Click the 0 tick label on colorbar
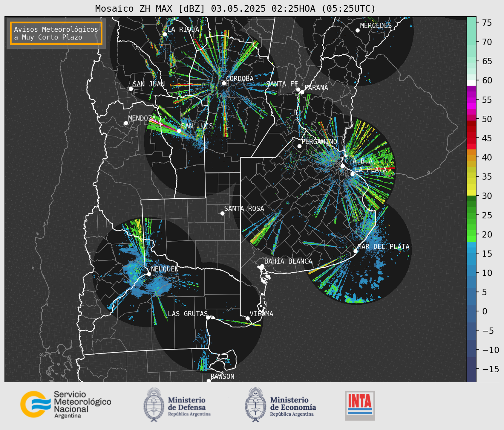 (x=484, y=311)
